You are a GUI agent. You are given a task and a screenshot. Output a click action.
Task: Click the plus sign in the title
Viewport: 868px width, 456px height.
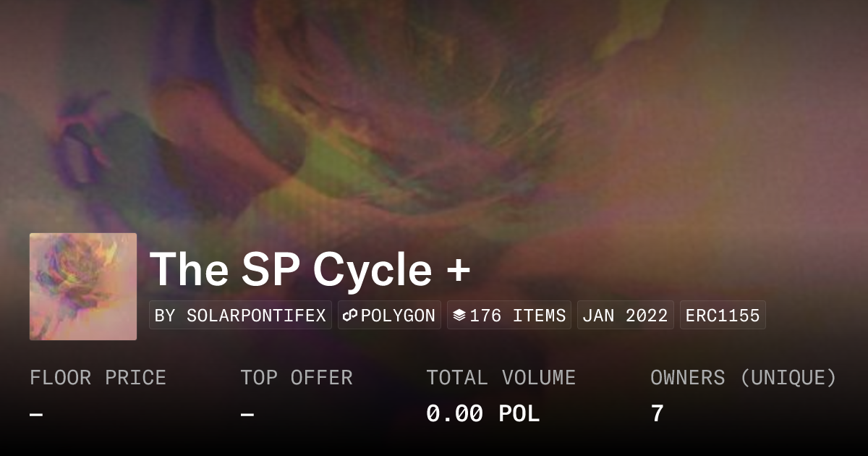click(x=457, y=271)
